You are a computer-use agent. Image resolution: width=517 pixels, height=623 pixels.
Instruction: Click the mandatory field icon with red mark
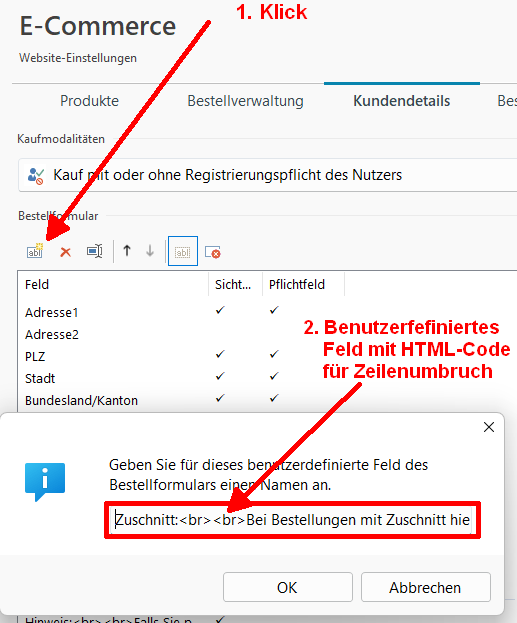pyautogui.click(x=213, y=252)
